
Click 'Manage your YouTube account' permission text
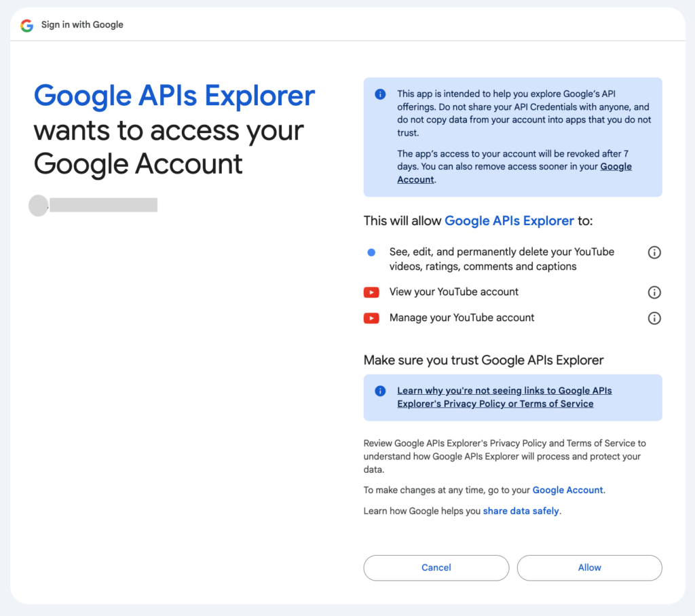[x=462, y=317]
